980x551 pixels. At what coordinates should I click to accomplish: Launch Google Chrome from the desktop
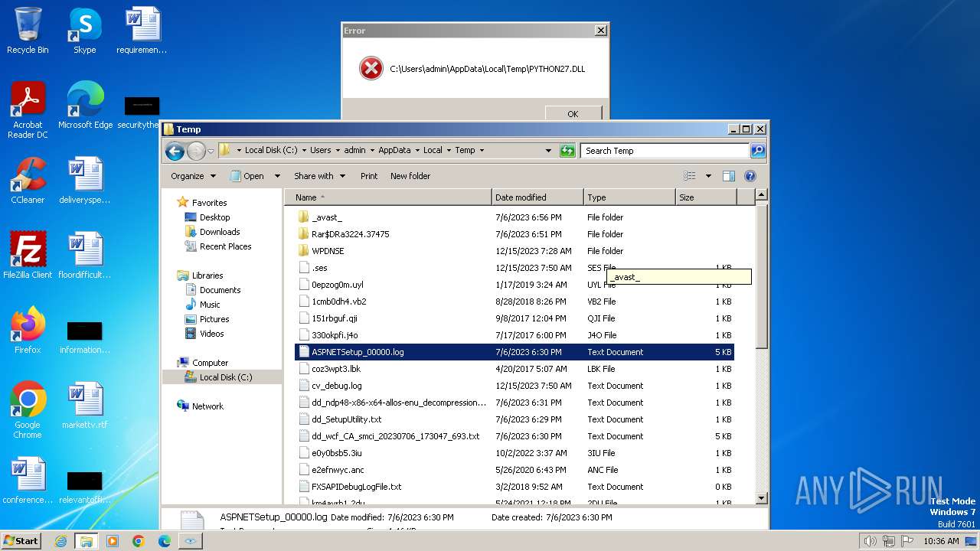(x=28, y=410)
